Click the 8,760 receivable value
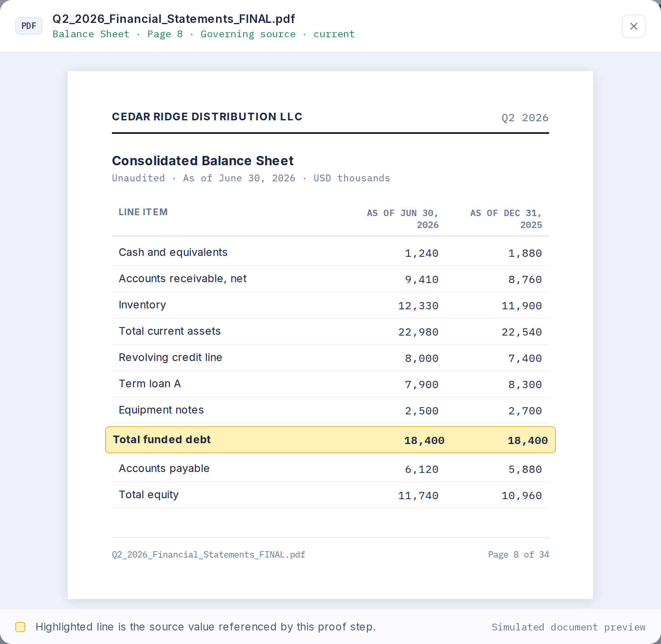The height and width of the screenshot is (644, 661). tap(525, 280)
